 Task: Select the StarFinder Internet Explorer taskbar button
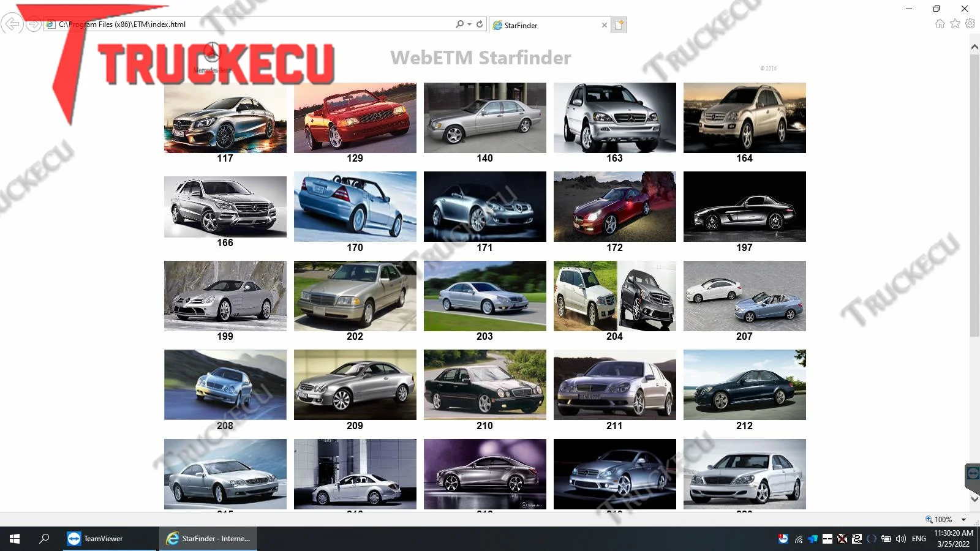click(x=208, y=539)
